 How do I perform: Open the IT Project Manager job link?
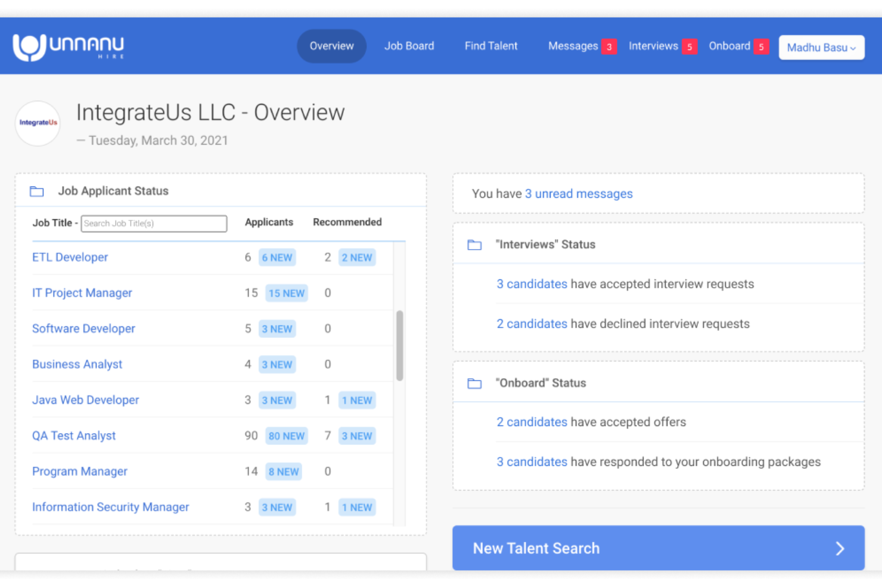pos(82,293)
